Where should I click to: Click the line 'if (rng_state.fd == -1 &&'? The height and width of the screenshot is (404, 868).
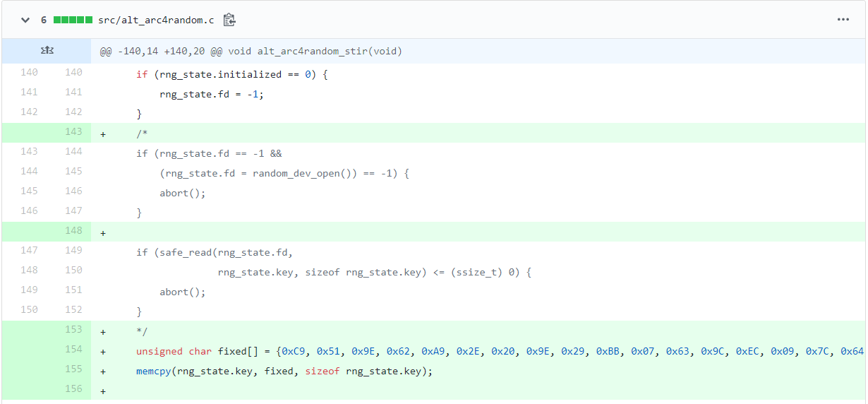209,153
